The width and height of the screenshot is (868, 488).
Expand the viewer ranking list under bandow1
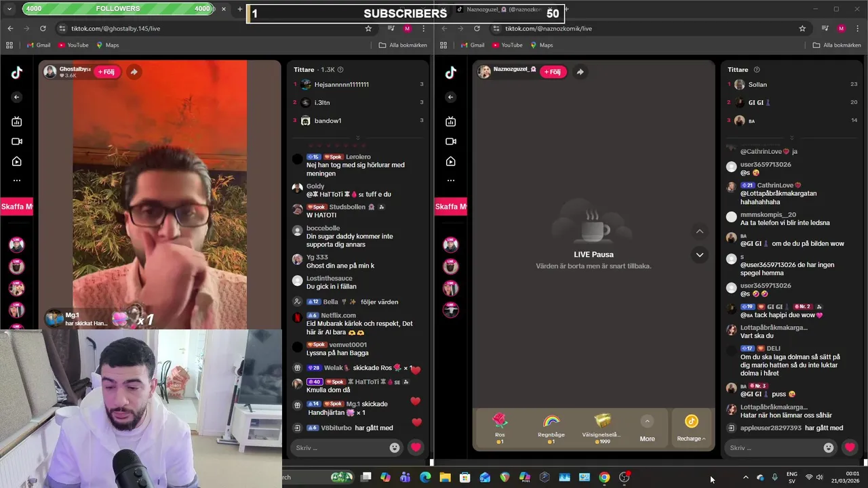357,138
